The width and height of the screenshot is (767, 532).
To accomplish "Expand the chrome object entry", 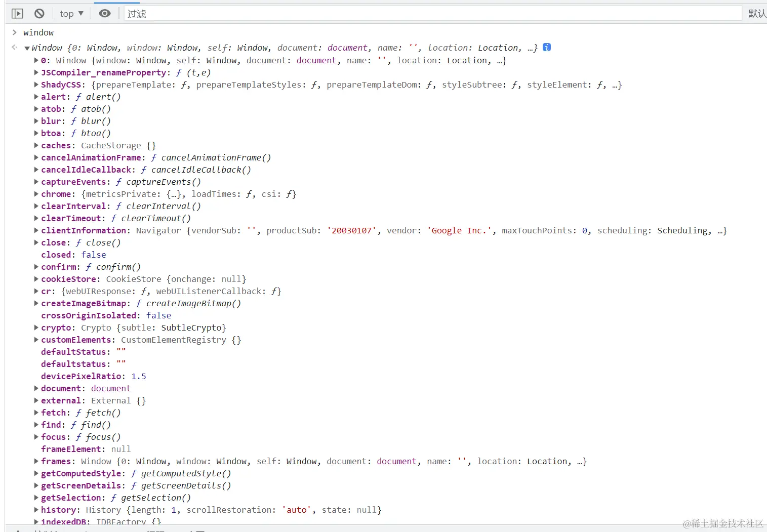I will click(36, 194).
